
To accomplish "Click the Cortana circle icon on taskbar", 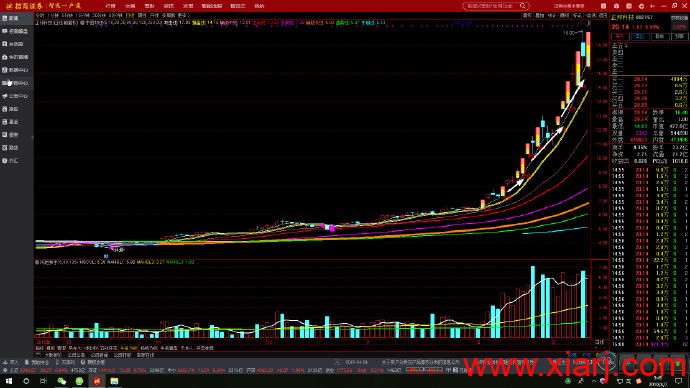I will (26, 381).
